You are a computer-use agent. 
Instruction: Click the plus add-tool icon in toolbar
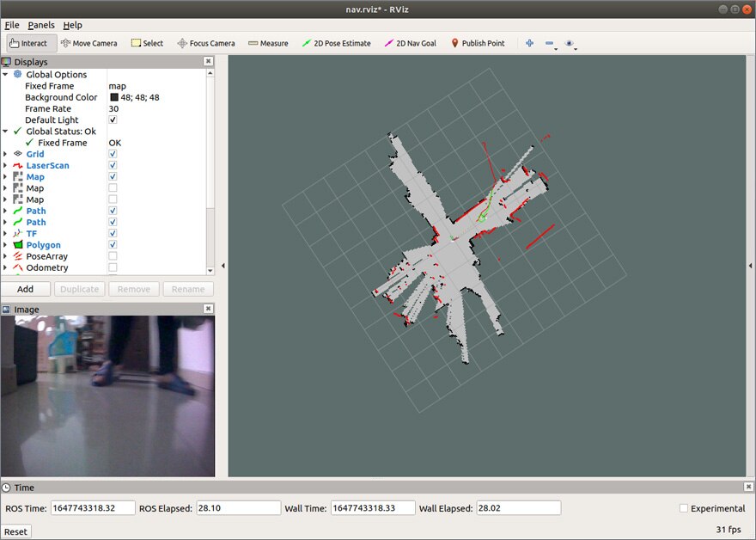click(529, 43)
